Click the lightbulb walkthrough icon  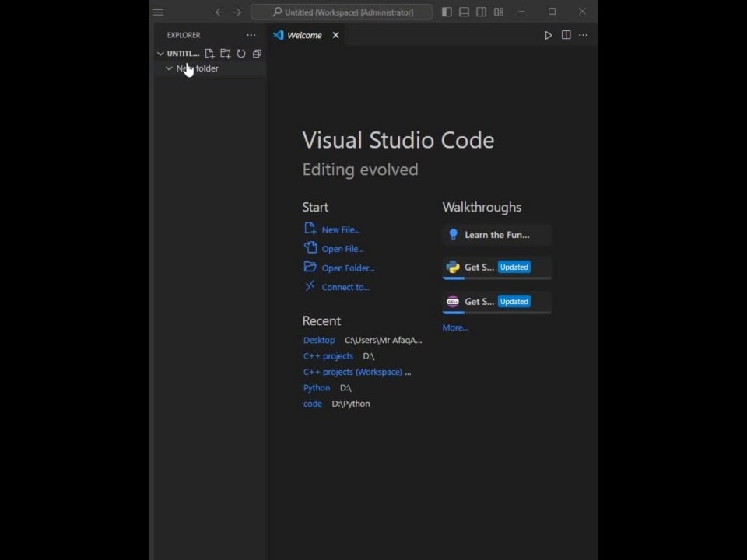(453, 234)
